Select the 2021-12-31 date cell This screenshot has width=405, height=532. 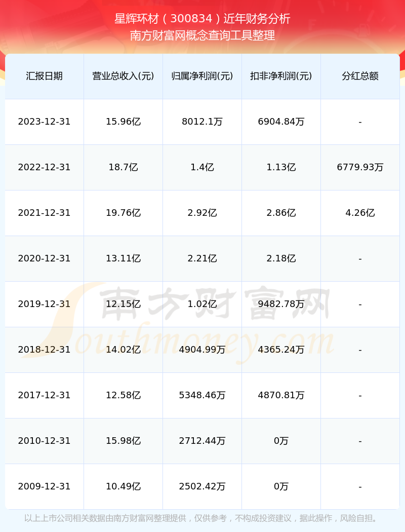click(x=45, y=213)
